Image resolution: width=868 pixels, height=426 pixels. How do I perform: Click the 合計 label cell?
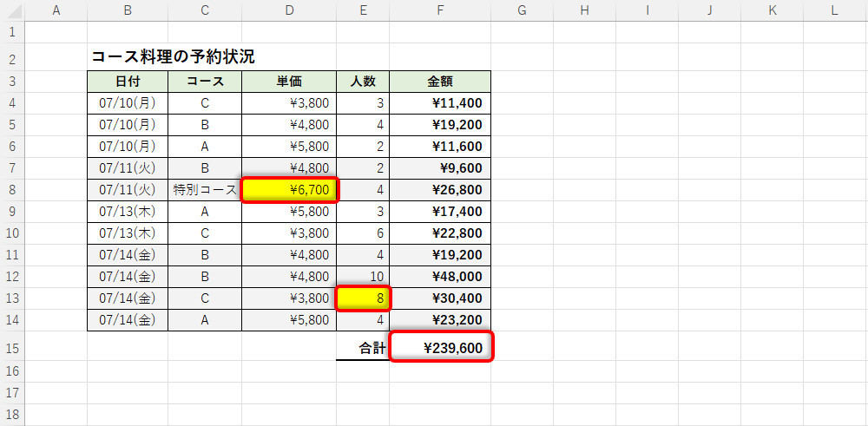pos(363,347)
